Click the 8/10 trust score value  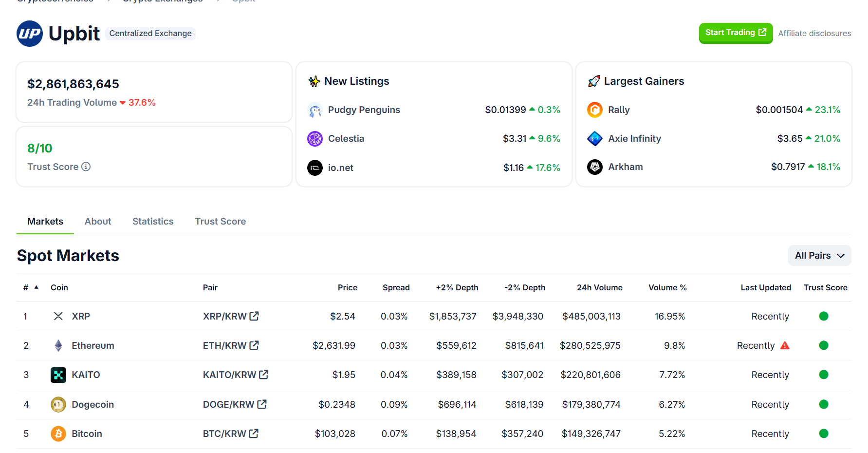[x=40, y=149]
